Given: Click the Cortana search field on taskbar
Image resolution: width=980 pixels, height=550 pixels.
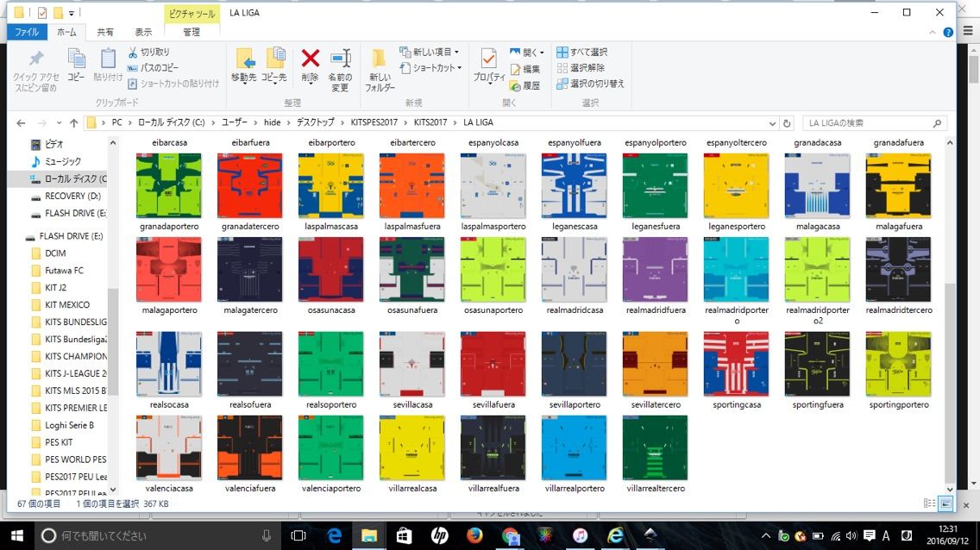Looking at the screenshot, I should [x=158, y=535].
